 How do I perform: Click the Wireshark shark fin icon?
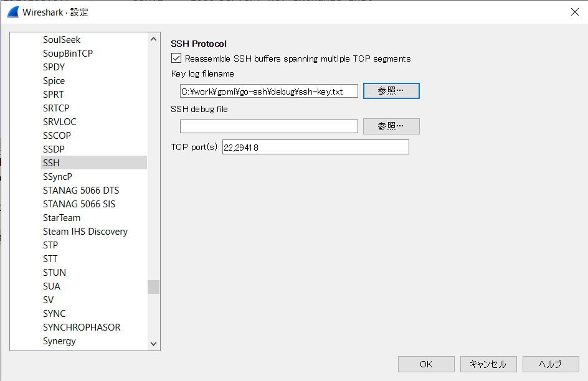[x=12, y=12]
